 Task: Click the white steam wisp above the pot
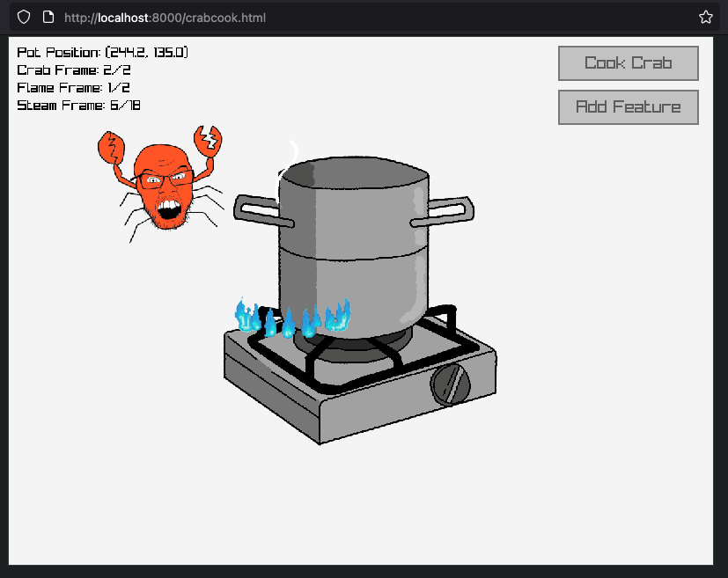(288, 171)
